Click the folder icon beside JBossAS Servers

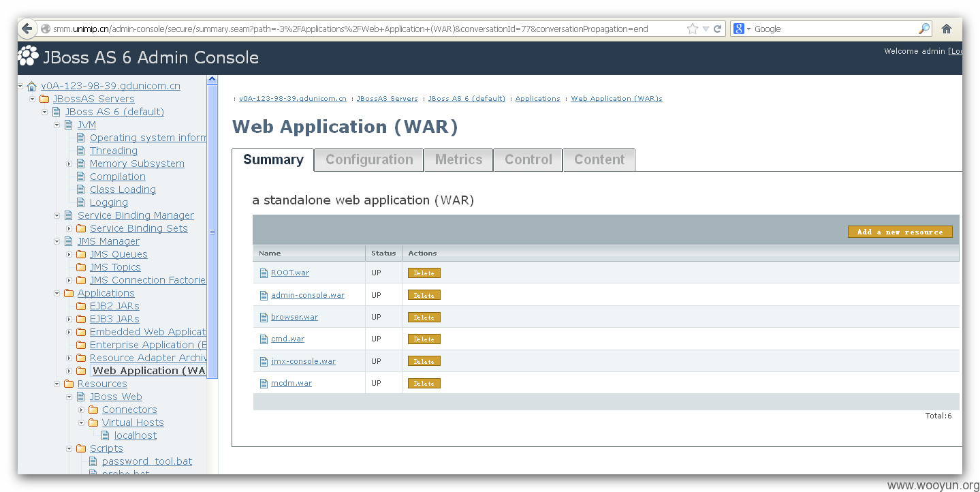[x=45, y=99]
